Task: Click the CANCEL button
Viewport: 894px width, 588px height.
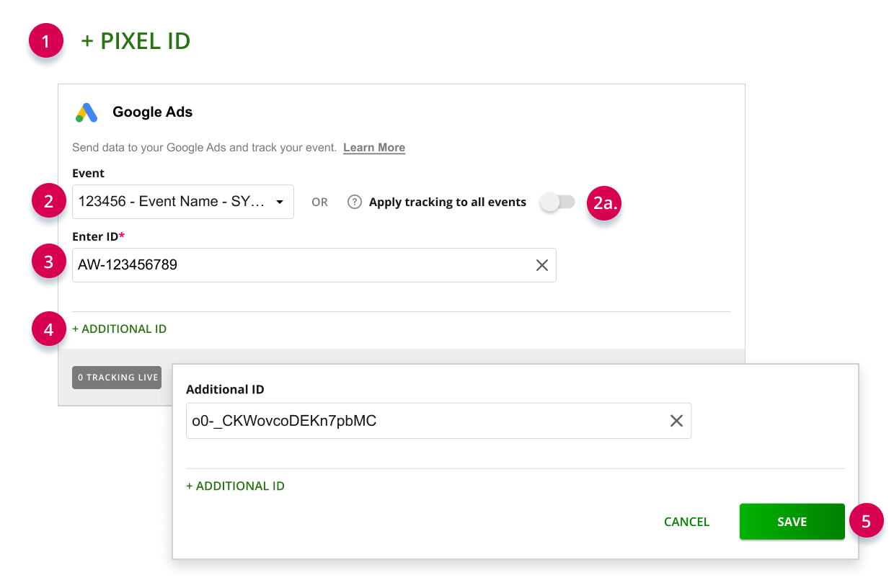Action: [686, 522]
